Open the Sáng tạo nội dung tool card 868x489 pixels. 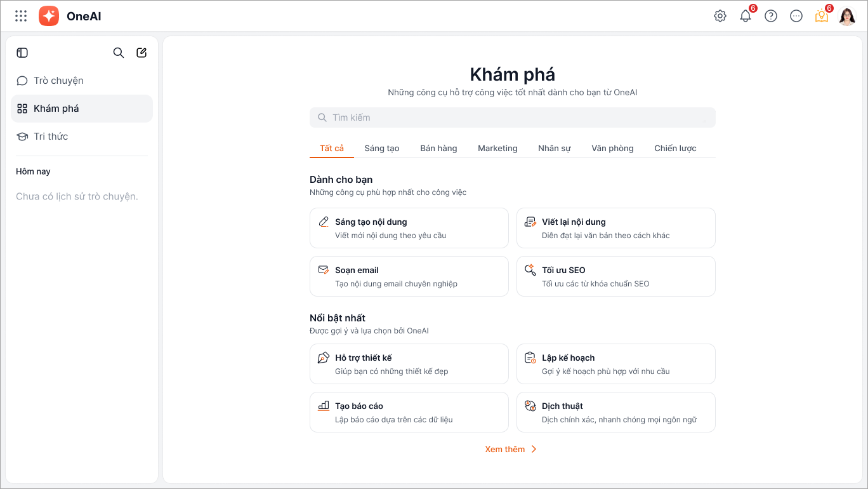pyautogui.click(x=409, y=228)
